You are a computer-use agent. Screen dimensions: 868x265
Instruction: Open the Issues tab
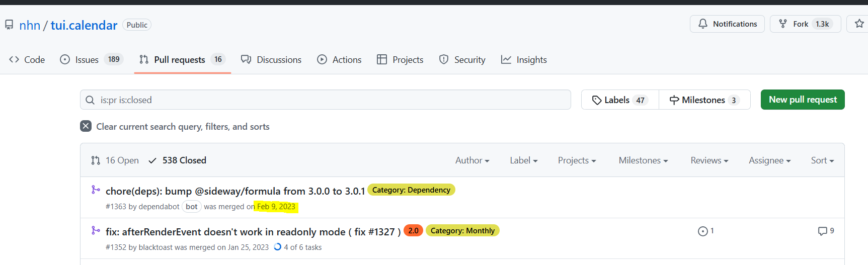[x=92, y=59]
